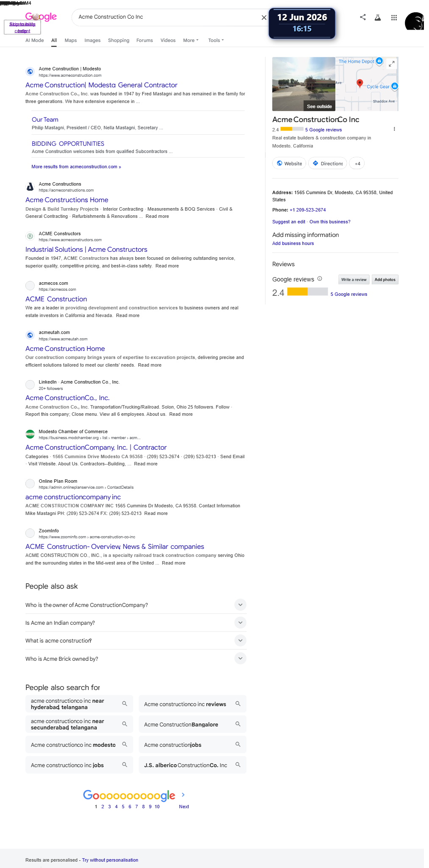429x868 pixels.
Task: Open the three-dot menu beside Google reviews
Action: click(x=394, y=129)
